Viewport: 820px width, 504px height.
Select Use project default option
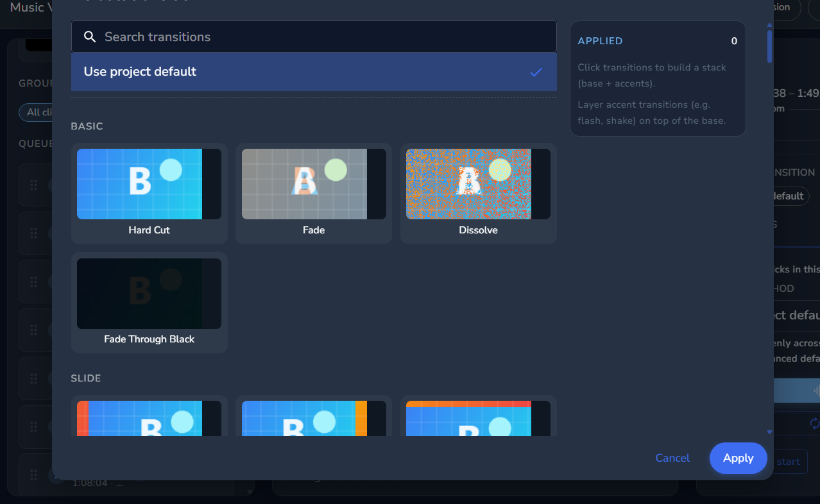pos(314,72)
